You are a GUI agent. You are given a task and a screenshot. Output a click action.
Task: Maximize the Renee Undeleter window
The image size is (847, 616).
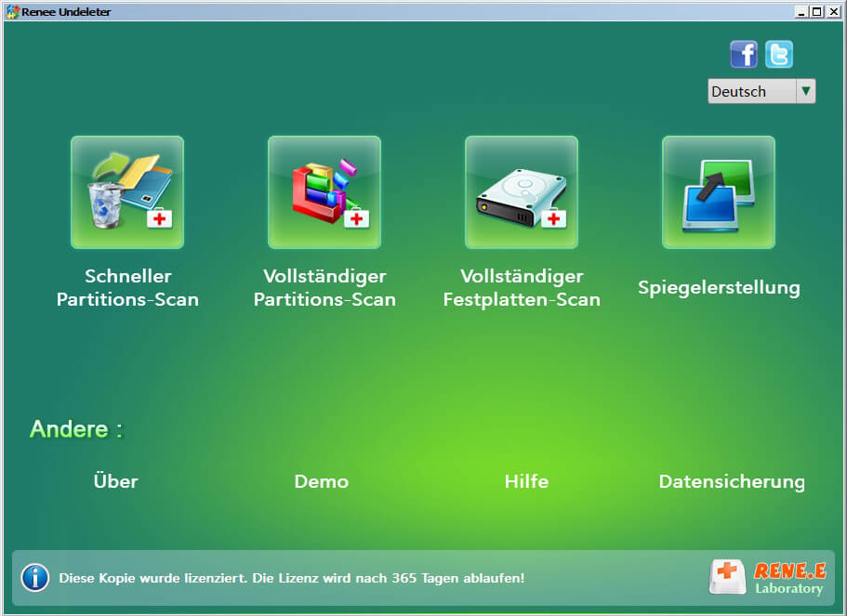(817, 12)
